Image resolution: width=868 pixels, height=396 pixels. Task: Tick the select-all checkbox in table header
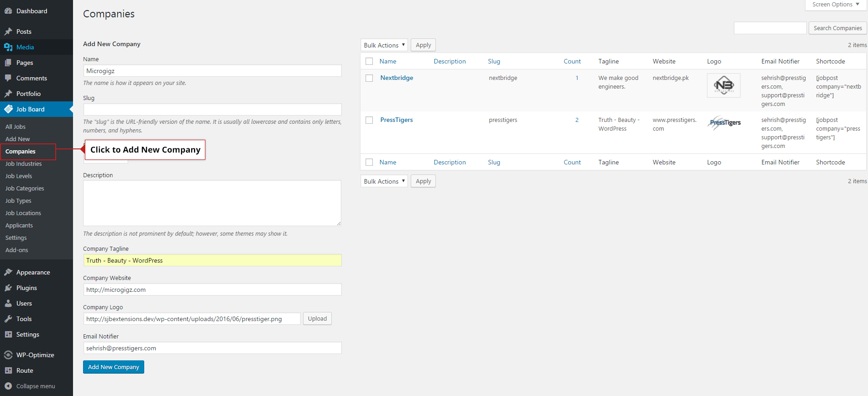[x=369, y=61]
